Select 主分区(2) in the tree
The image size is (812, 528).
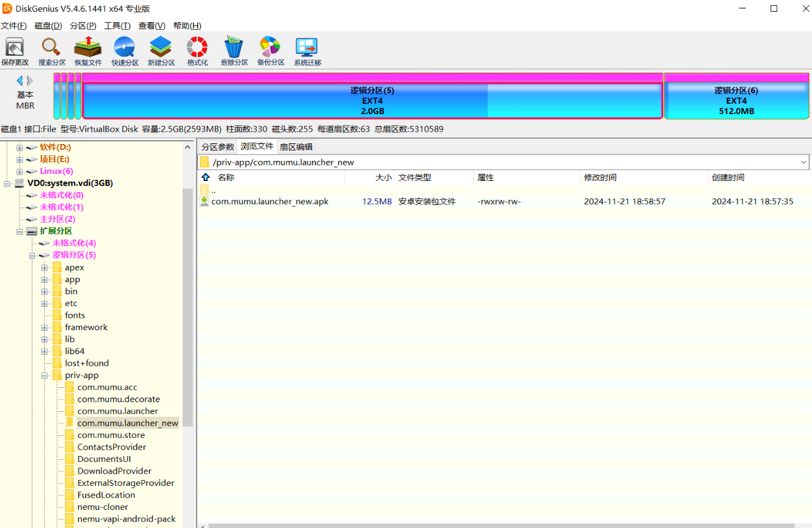pos(57,219)
